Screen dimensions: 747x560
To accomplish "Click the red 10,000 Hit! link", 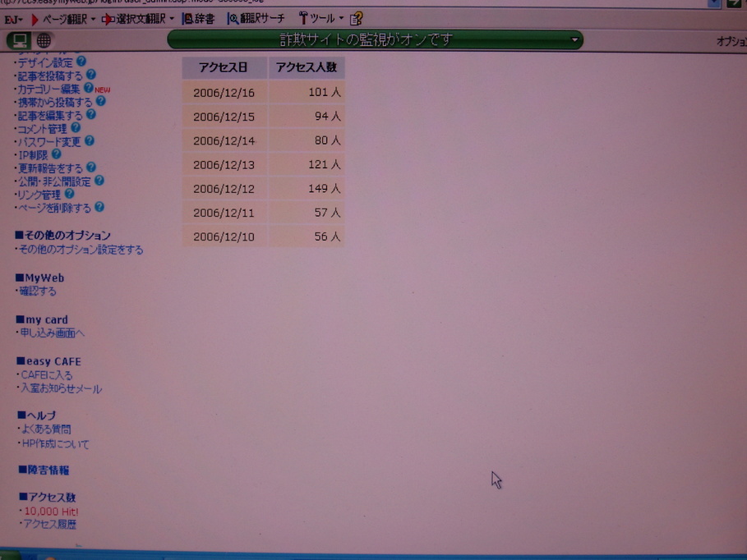I will (x=51, y=511).
